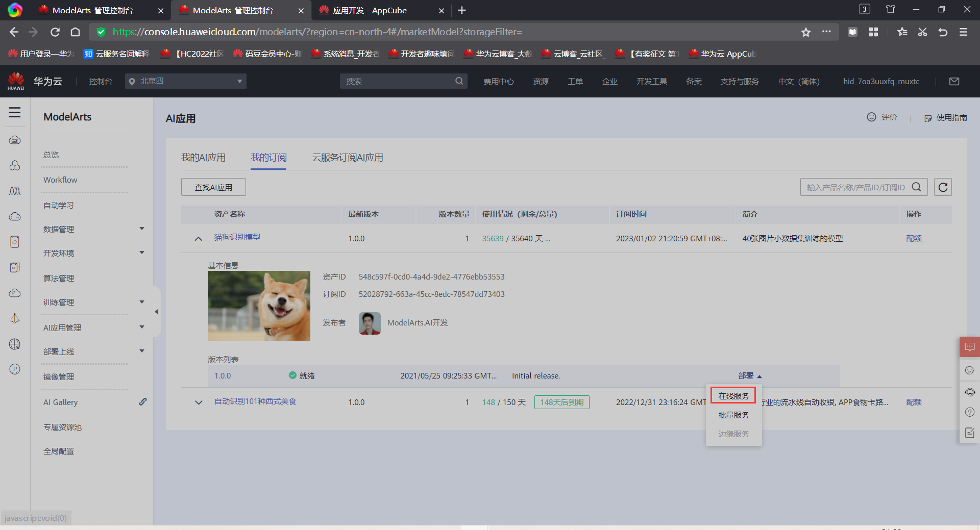
Task: Click the browser address bar URL
Action: pyautogui.click(x=317, y=32)
